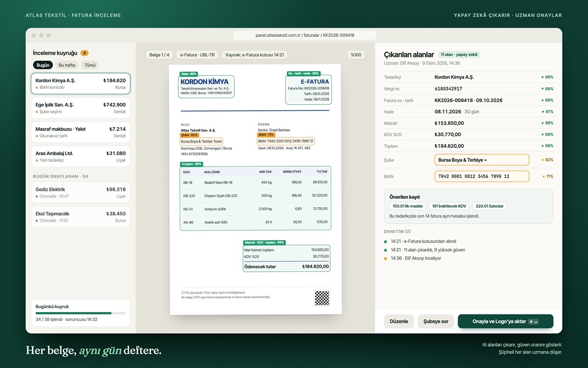Click the KORDON KİMYA logo on invoice

point(204,81)
